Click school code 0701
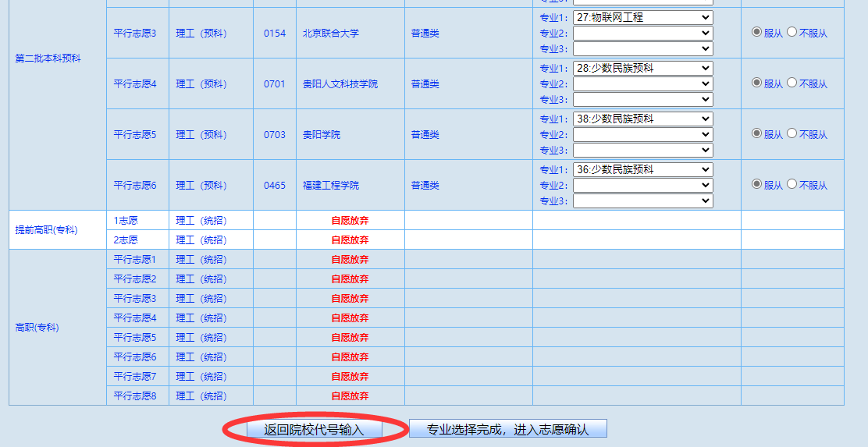Image resolution: width=868 pixels, height=447 pixels. [275, 84]
